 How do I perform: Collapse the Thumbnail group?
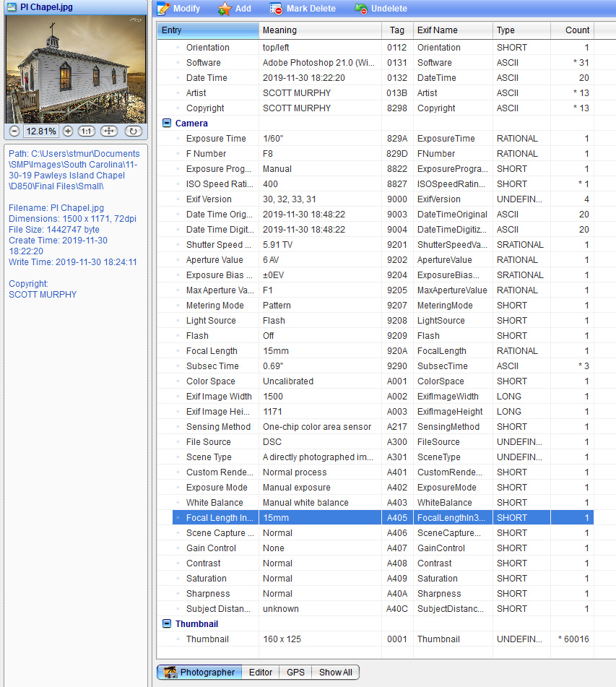tap(167, 624)
